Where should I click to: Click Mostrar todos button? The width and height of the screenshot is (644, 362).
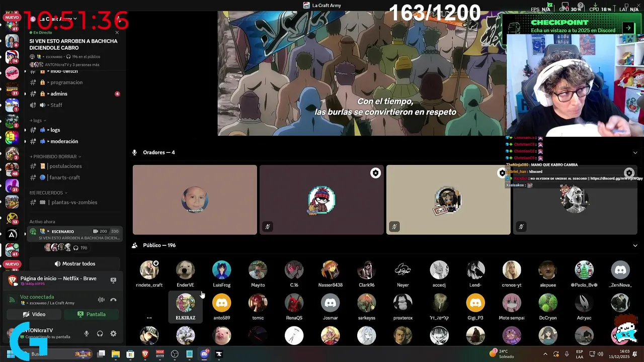coord(74,263)
